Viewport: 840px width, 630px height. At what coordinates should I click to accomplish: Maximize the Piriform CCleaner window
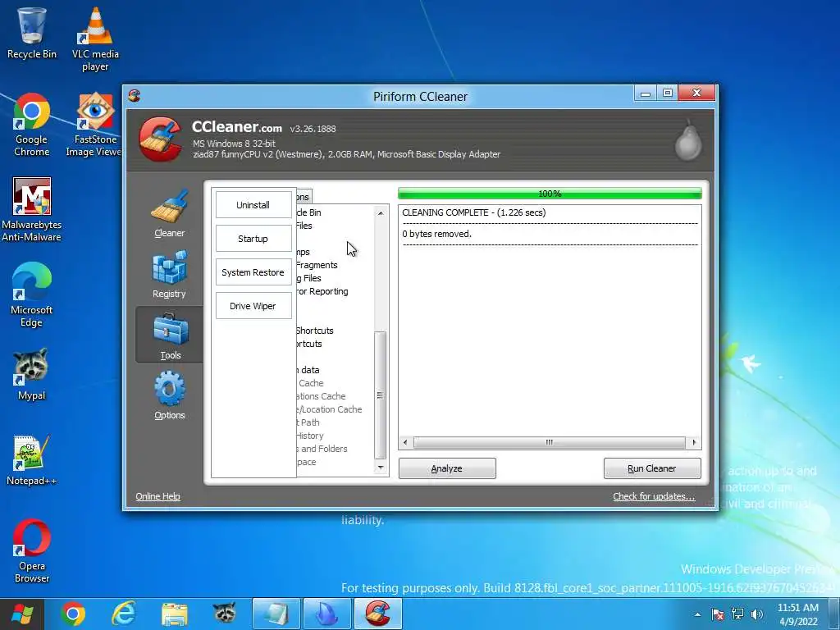[x=667, y=94]
